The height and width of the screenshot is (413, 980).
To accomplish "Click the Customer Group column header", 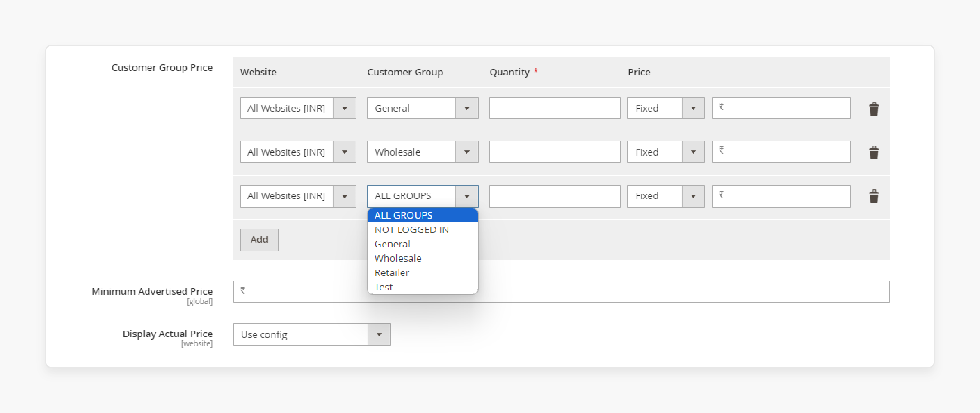I will tap(405, 72).
